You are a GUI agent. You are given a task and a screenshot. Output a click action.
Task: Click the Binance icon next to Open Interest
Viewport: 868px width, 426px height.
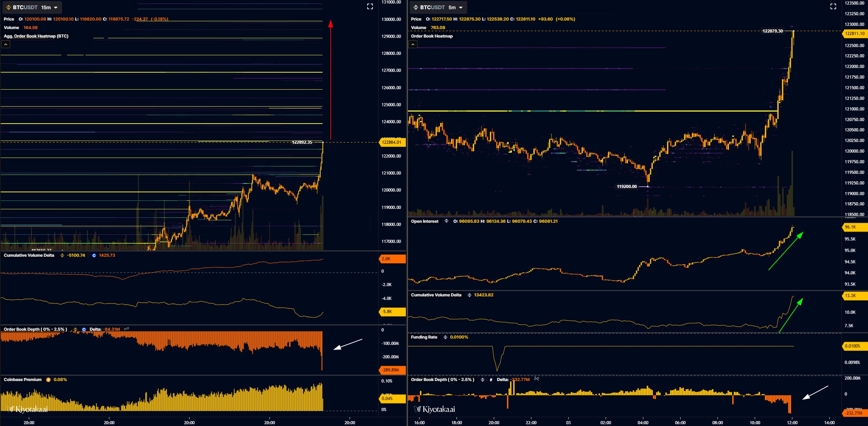pyautogui.click(x=446, y=221)
